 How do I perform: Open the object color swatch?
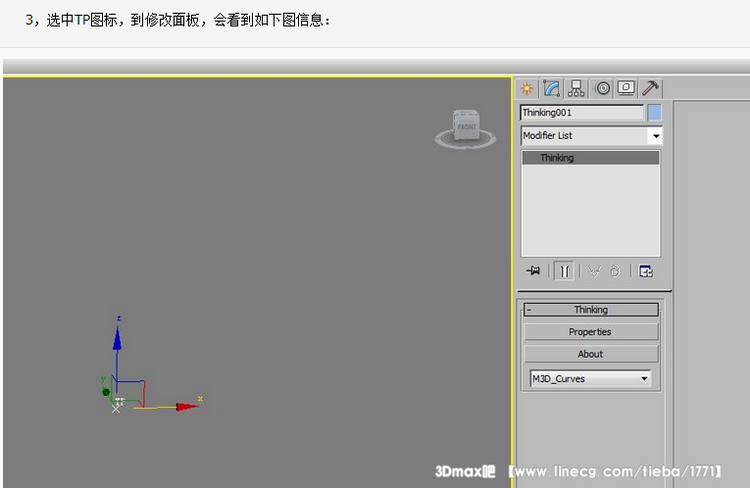(x=654, y=113)
